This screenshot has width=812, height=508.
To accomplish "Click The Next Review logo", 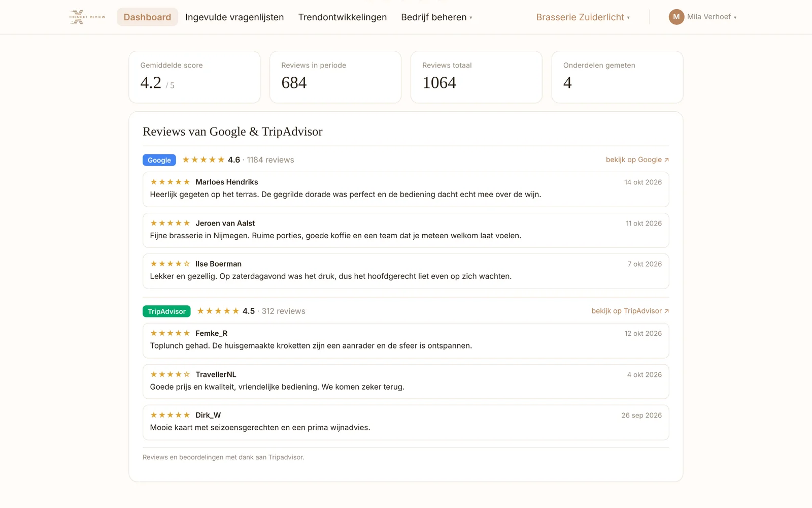I will (87, 17).
